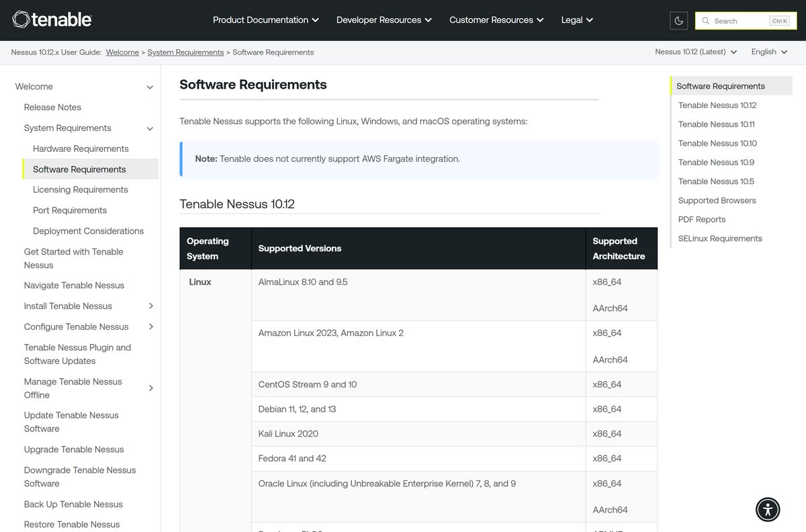The height and width of the screenshot is (532, 806).
Task: Jump to Tenable Nessus 10.9 section
Action: 716,163
